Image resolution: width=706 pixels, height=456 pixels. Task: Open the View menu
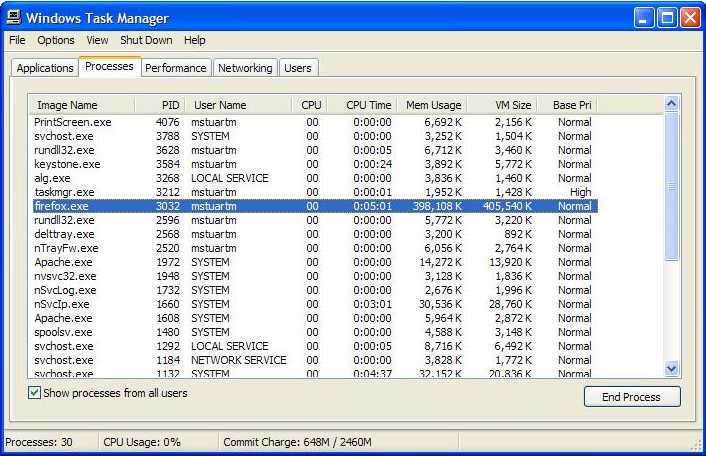97,40
